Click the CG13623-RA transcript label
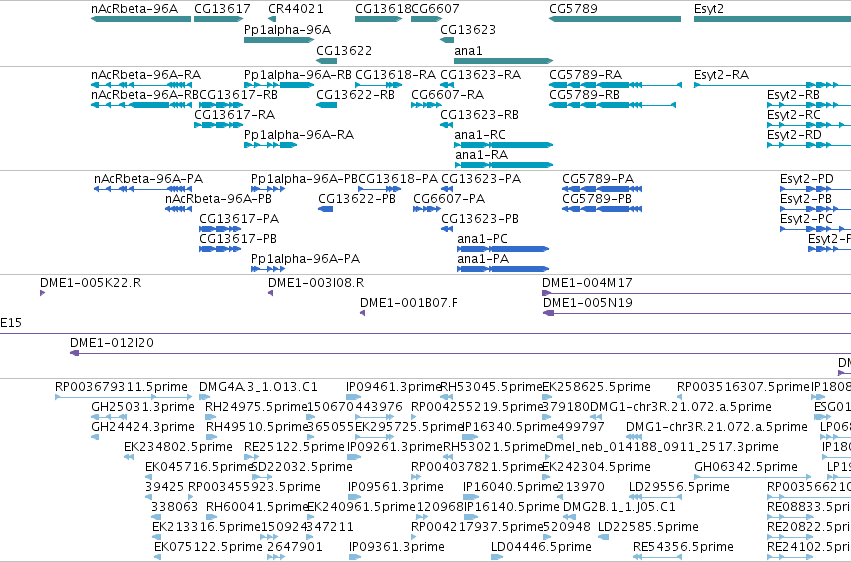The image size is (851, 562). pos(481,74)
